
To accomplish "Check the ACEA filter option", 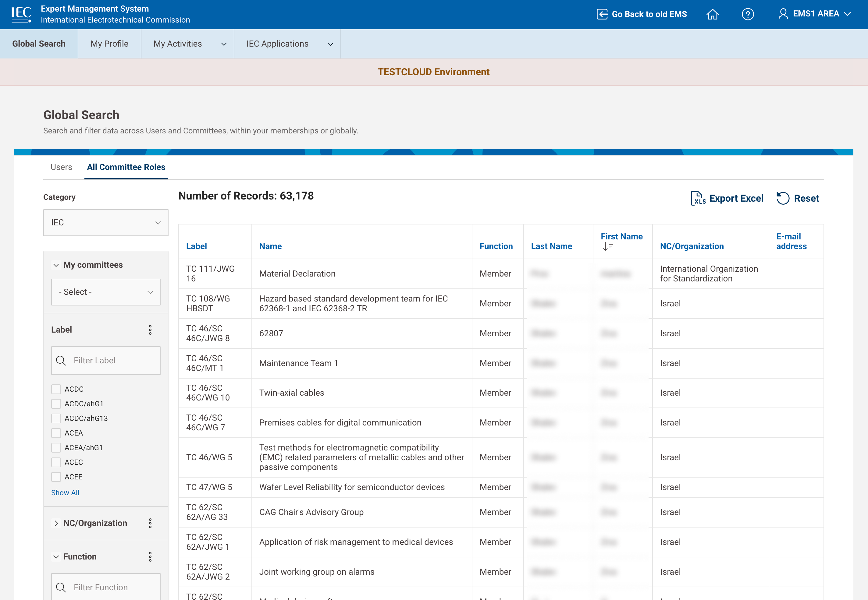I will [56, 433].
